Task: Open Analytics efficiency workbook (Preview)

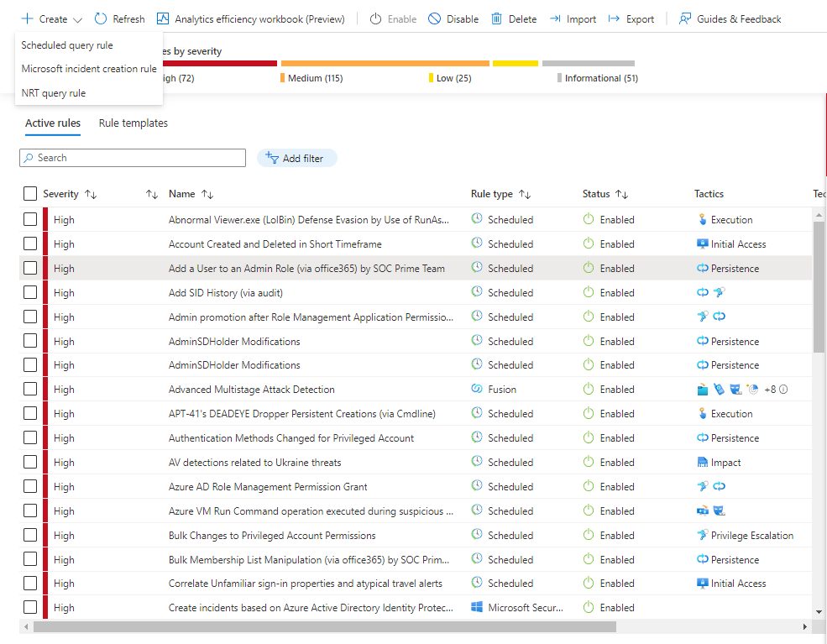Action: click(x=163, y=18)
